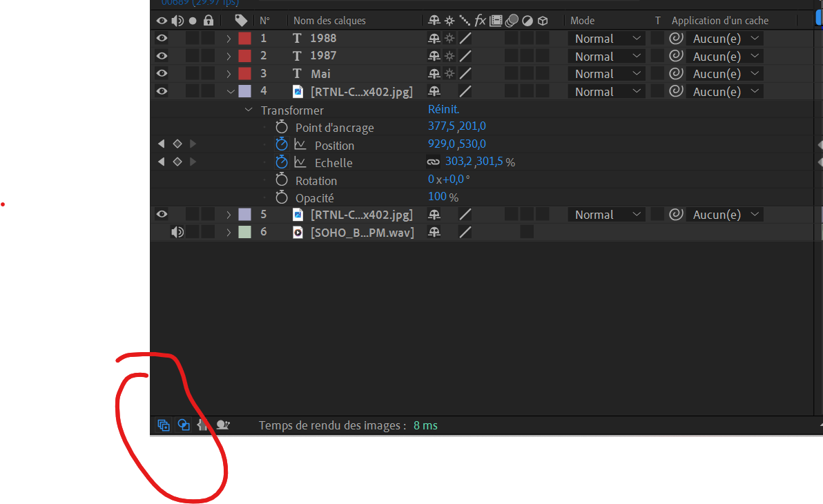Click the motion blur column header icon
823x504 pixels.
click(512, 21)
